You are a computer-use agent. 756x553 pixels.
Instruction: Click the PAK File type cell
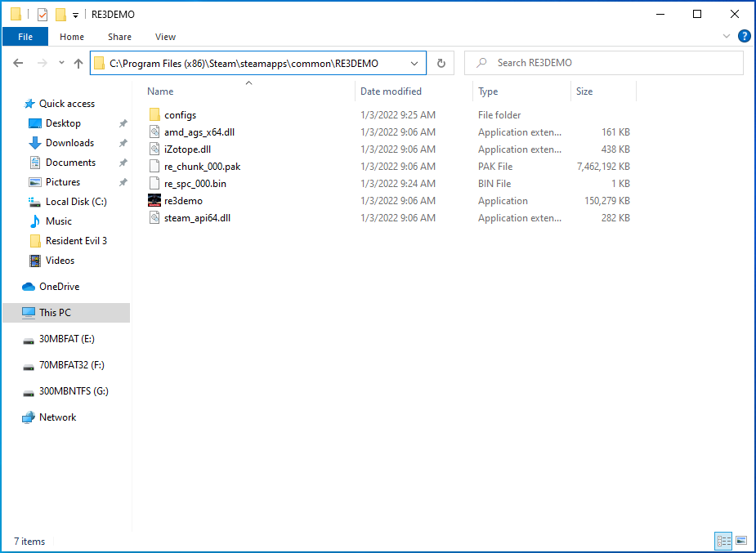click(x=495, y=167)
